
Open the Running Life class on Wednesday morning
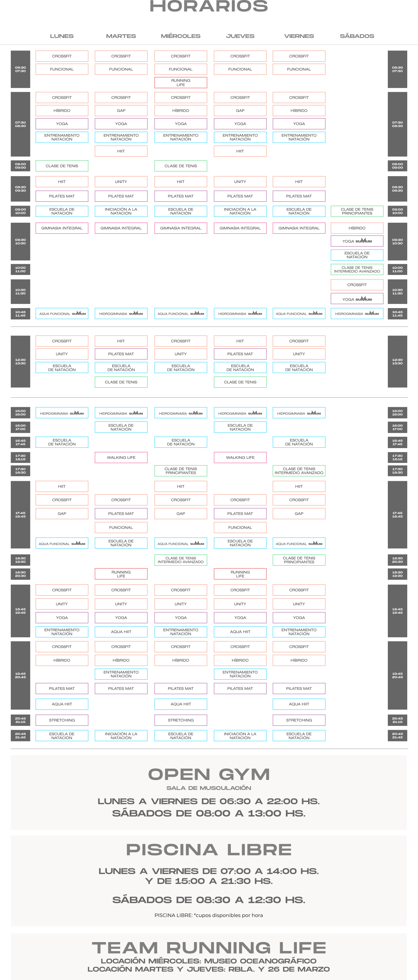click(181, 83)
